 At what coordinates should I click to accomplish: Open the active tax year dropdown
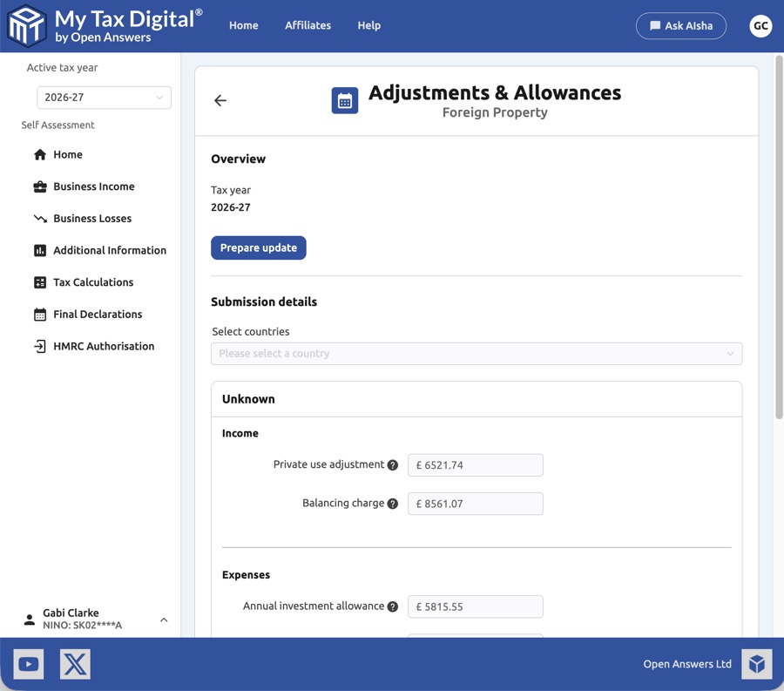tap(104, 98)
